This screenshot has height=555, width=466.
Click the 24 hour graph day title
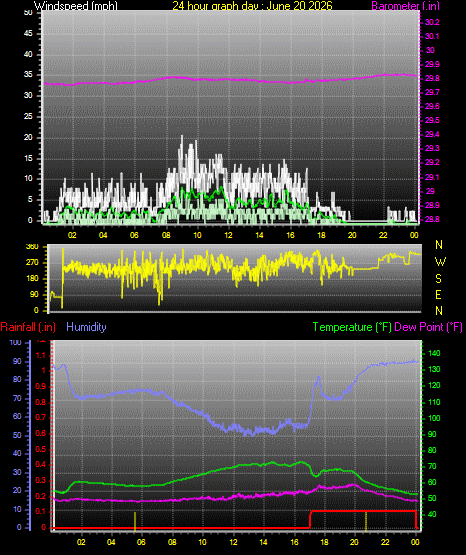(x=252, y=5)
